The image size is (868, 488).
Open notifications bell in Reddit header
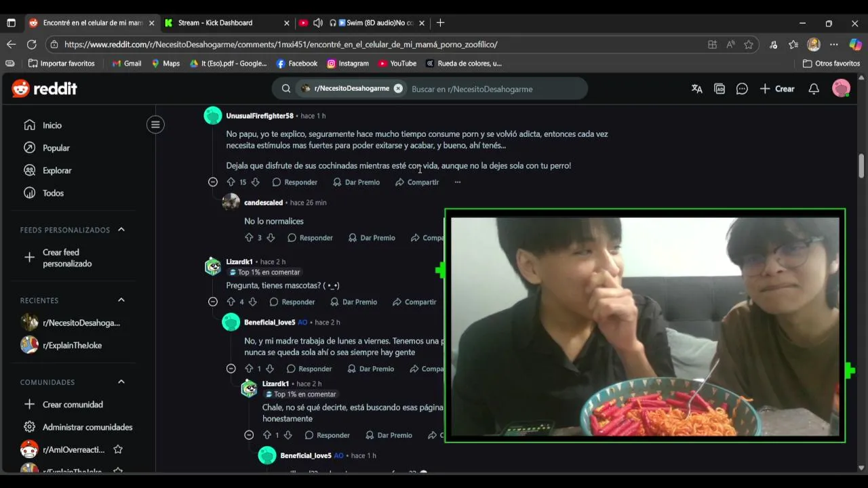[x=814, y=89]
